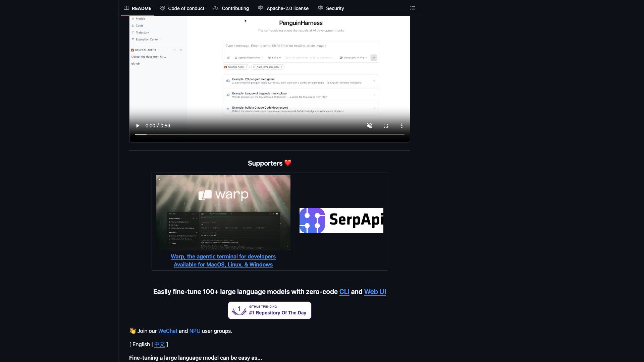Seek within the video progress bar
Image resolution: width=644 pixels, height=362 pixels.
coord(270,134)
